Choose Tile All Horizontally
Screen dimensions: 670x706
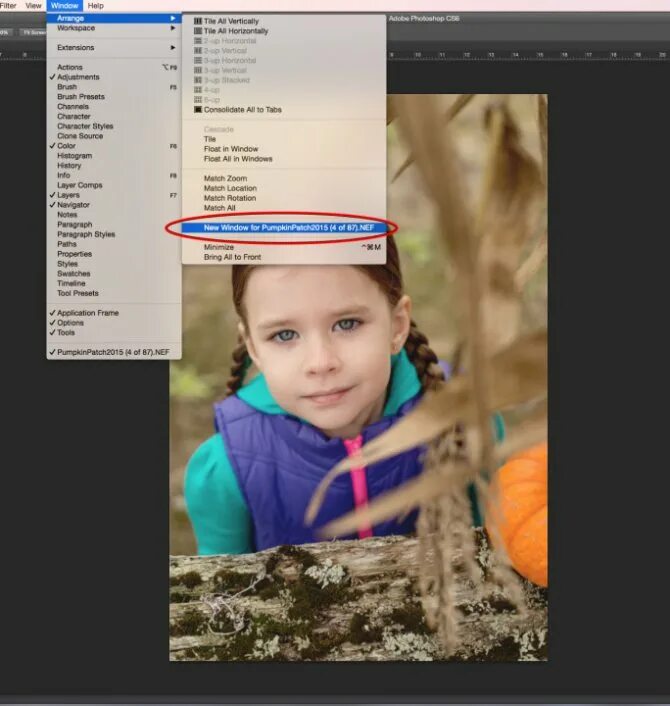tap(284, 31)
